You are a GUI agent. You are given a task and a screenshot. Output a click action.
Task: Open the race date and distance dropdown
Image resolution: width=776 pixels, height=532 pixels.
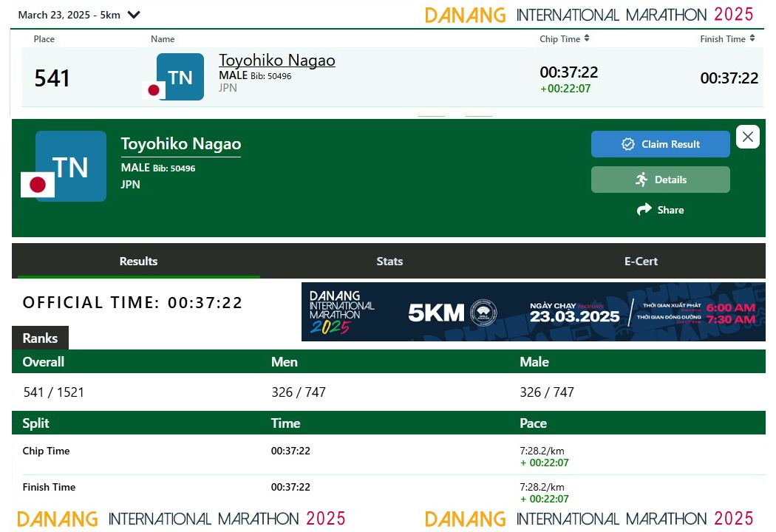click(78, 15)
